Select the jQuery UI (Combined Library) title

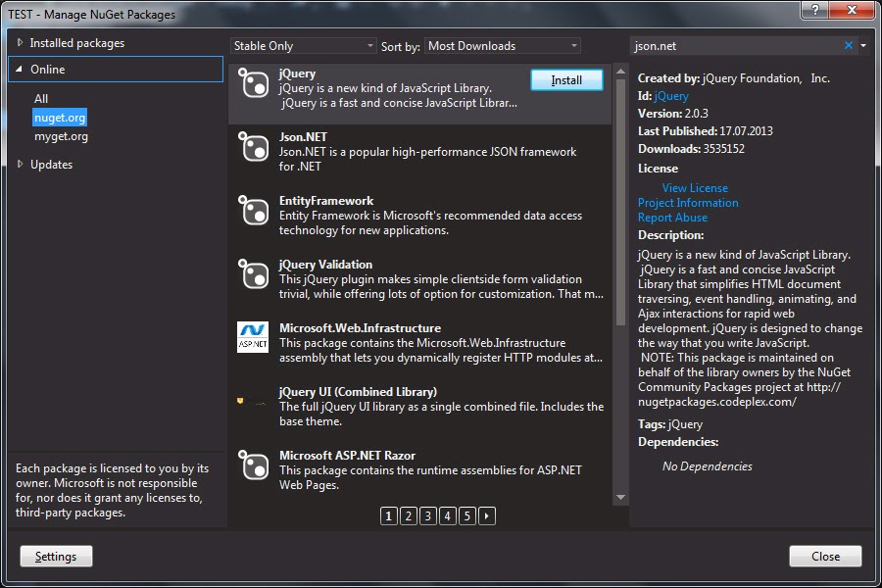[359, 392]
